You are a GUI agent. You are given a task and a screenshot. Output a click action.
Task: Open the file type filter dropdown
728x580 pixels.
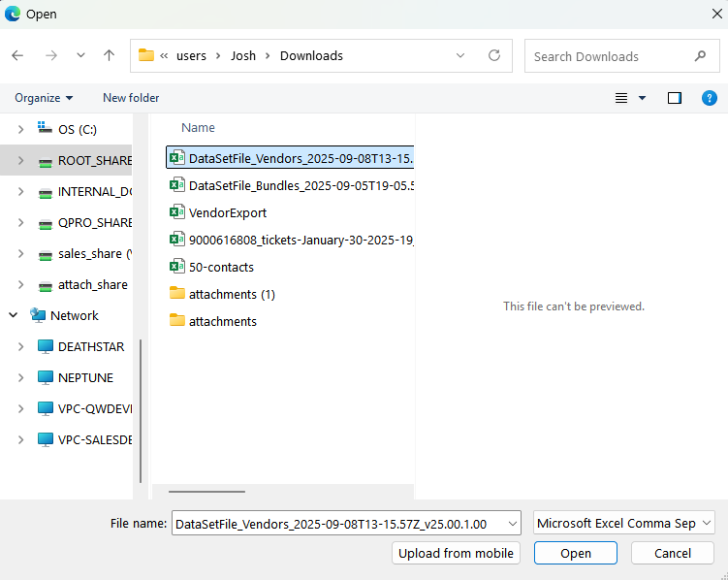[623, 524]
